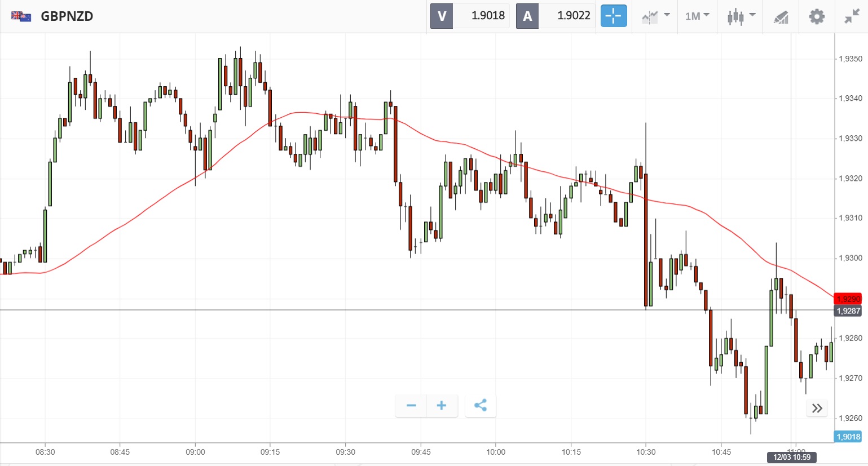Image resolution: width=868 pixels, height=466 pixels.
Task: Collapse chart from fullscreen view
Action: point(851,16)
